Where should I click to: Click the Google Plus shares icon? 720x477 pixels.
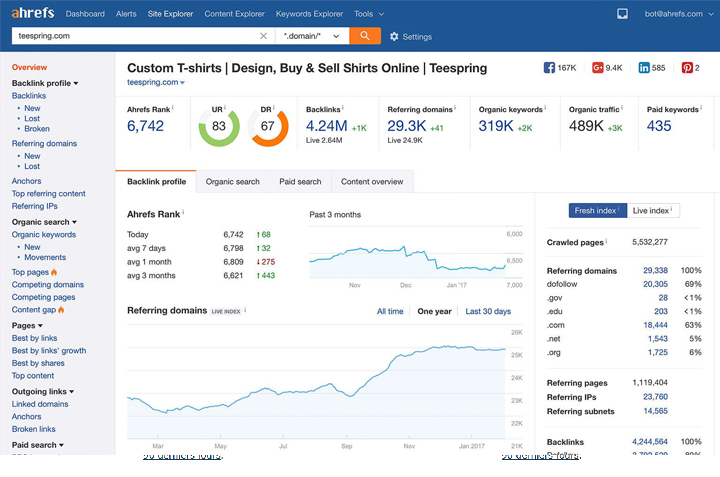[597, 68]
